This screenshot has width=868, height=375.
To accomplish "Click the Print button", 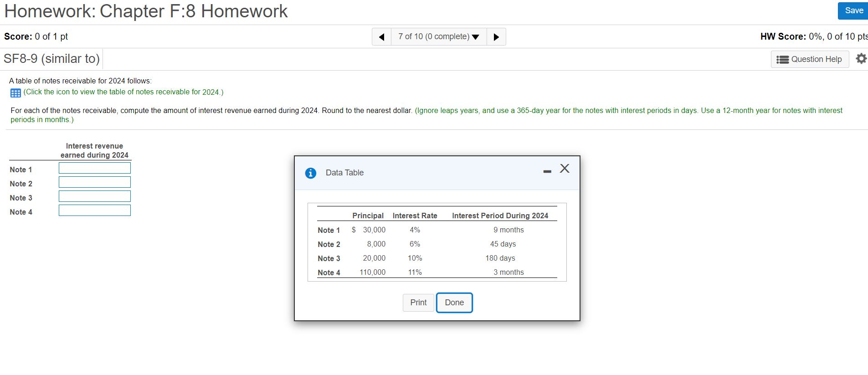I will tap(418, 303).
